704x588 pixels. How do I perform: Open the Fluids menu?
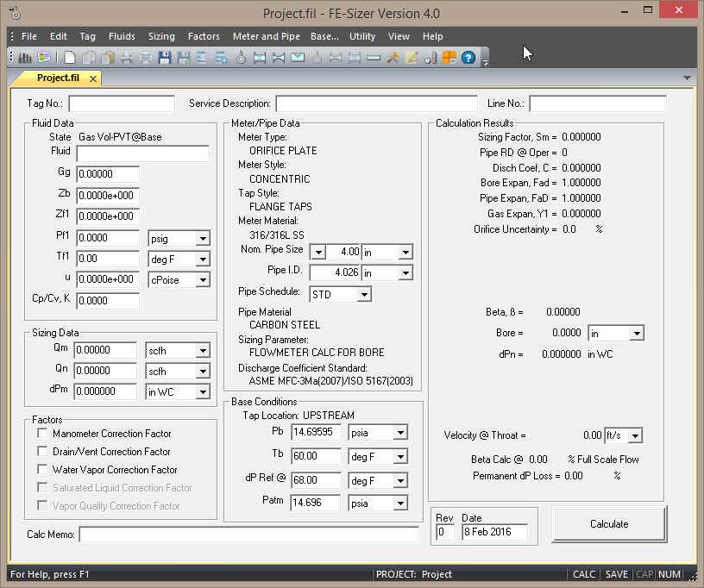pyautogui.click(x=122, y=36)
